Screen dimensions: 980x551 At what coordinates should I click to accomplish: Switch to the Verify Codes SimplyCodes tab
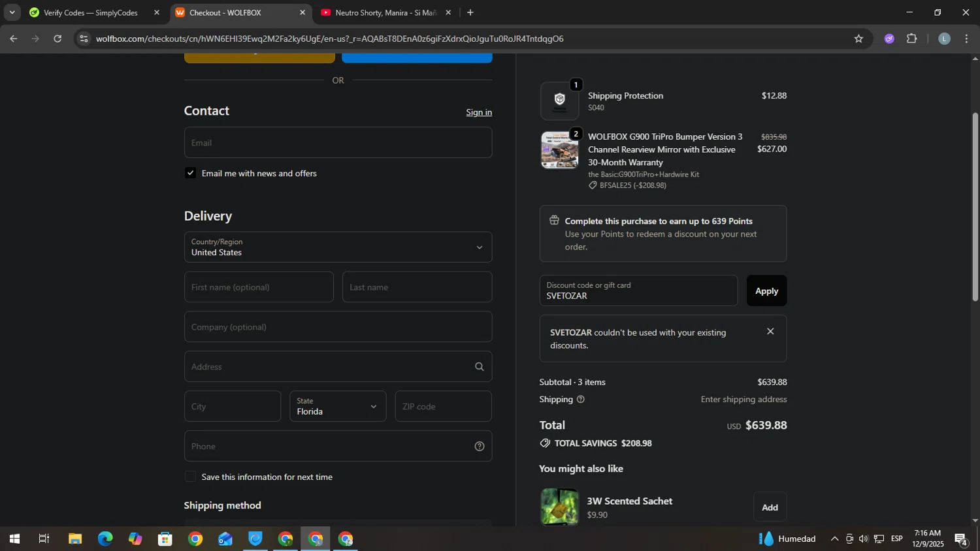90,13
